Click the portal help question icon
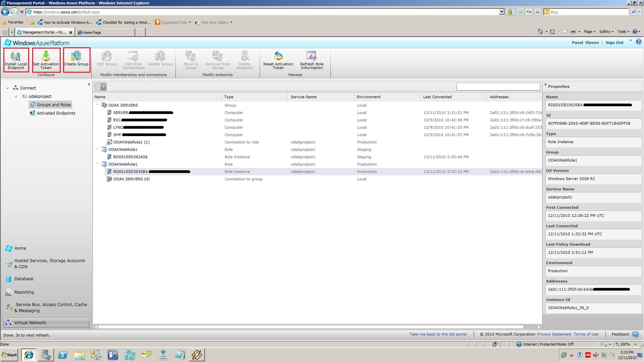 [638, 42]
